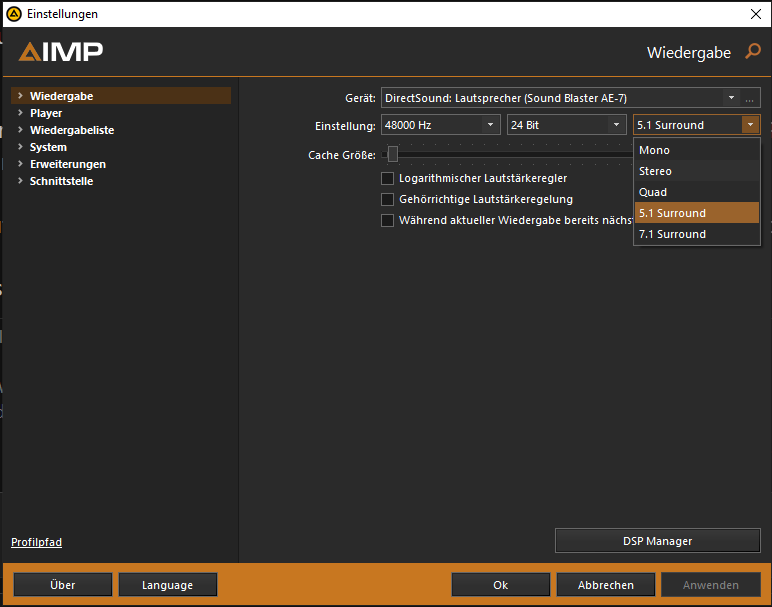Click the Über button
The height and width of the screenshot is (607, 772).
(x=63, y=584)
